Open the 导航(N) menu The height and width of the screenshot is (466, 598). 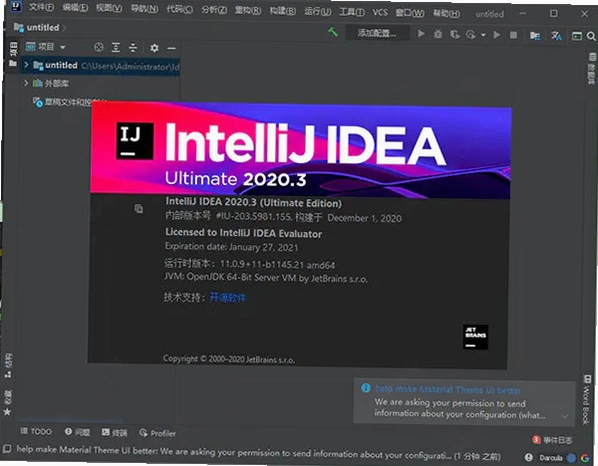coord(145,8)
